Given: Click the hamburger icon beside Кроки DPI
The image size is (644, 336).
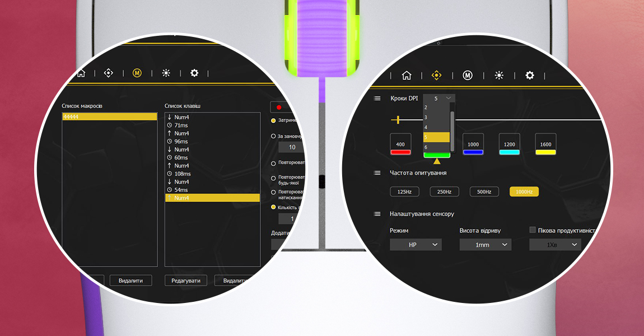Looking at the screenshot, I should pos(377,98).
